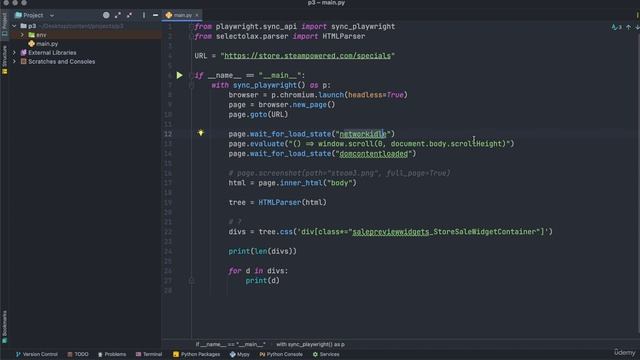Click on inner_html("body") call
This screenshot has height=360, width=640.
pos(318,183)
